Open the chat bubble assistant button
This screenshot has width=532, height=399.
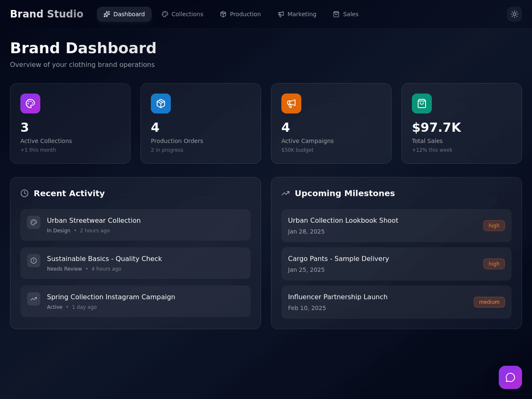coord(510,377)
